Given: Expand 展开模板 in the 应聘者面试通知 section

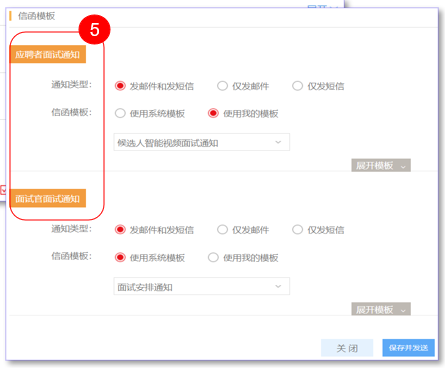Looking at the screenshot, I should pos(381,165).
